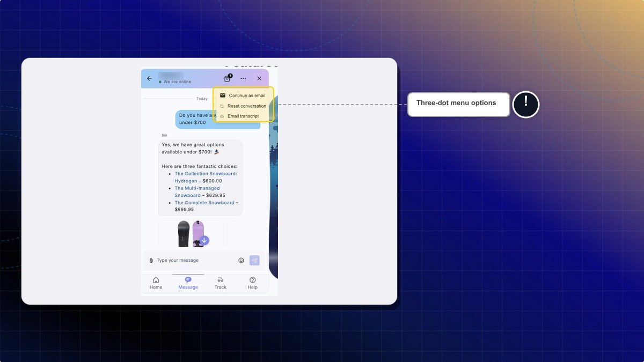644x362 pixels.
Task: View the black snowboard product image
Action: [x=184, y=233]
